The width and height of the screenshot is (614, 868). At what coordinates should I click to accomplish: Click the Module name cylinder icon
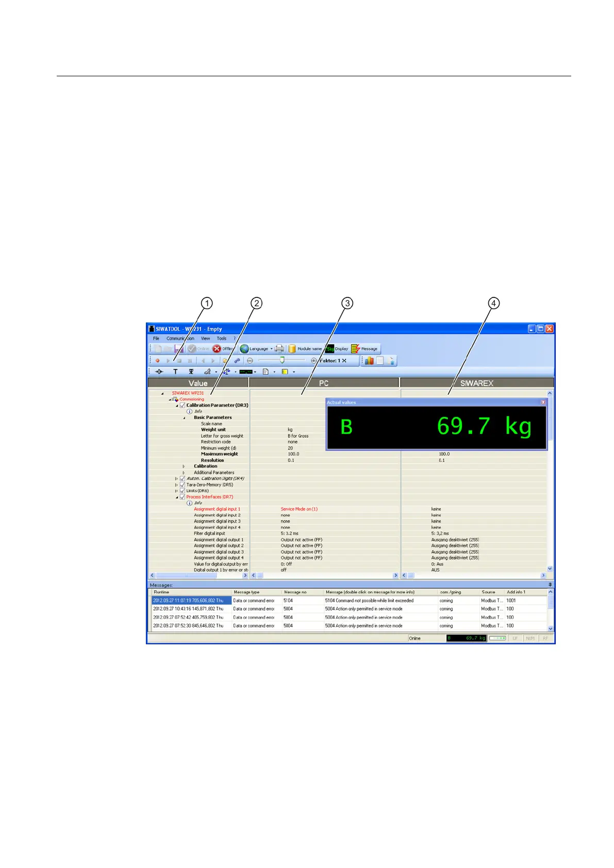292,349
